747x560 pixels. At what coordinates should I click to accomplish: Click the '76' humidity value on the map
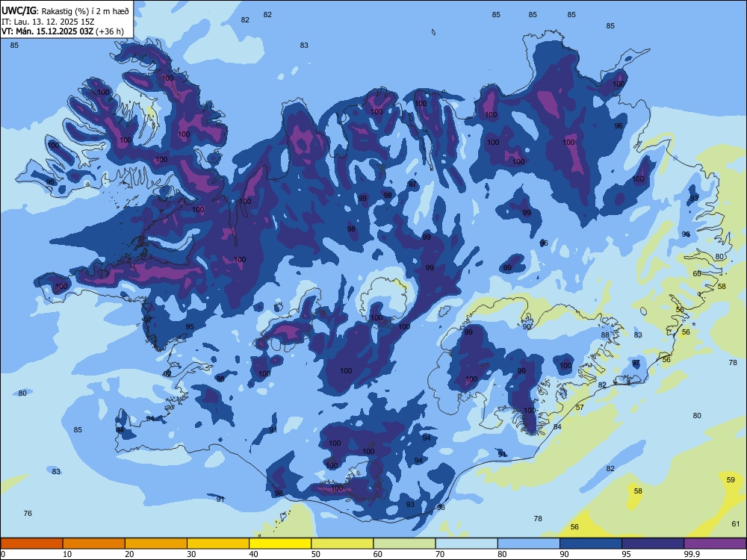28,514
